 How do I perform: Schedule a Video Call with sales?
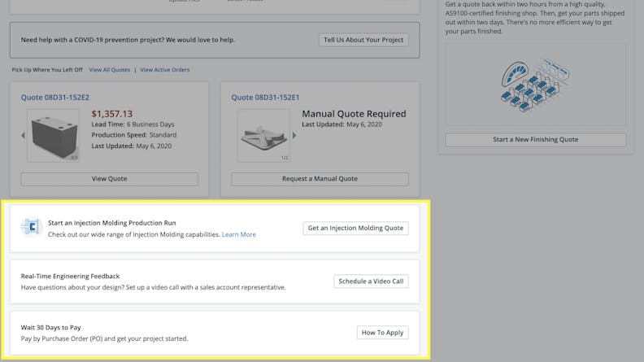[x=371, y=281]
